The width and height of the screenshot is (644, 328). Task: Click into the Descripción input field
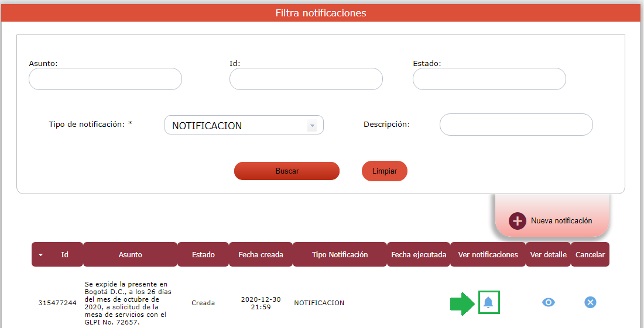(516, 125)
